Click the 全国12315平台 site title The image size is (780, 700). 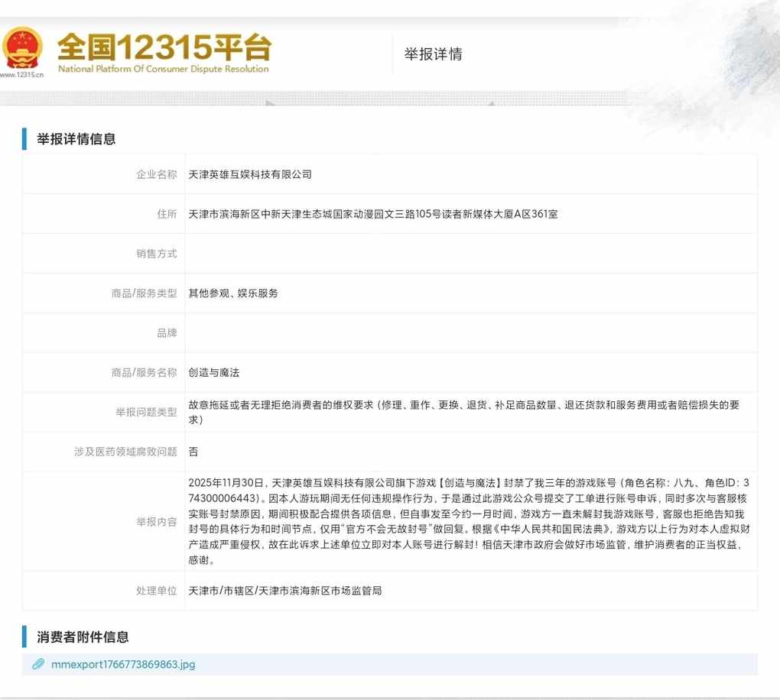[164, 47]
